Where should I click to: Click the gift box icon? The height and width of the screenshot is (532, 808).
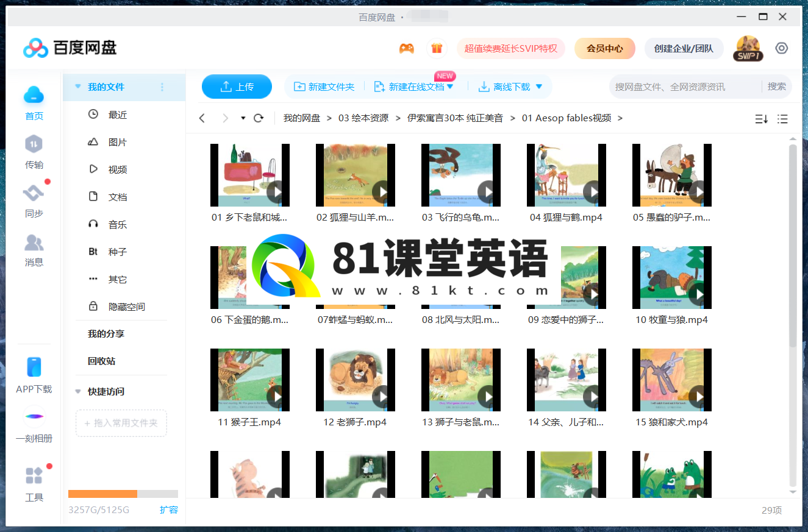436,48
